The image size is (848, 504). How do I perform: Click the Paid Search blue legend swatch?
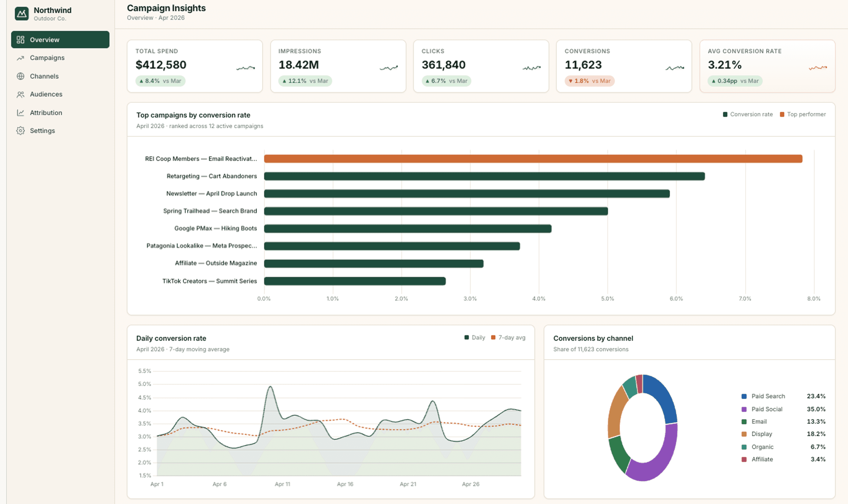pos(744,396)
